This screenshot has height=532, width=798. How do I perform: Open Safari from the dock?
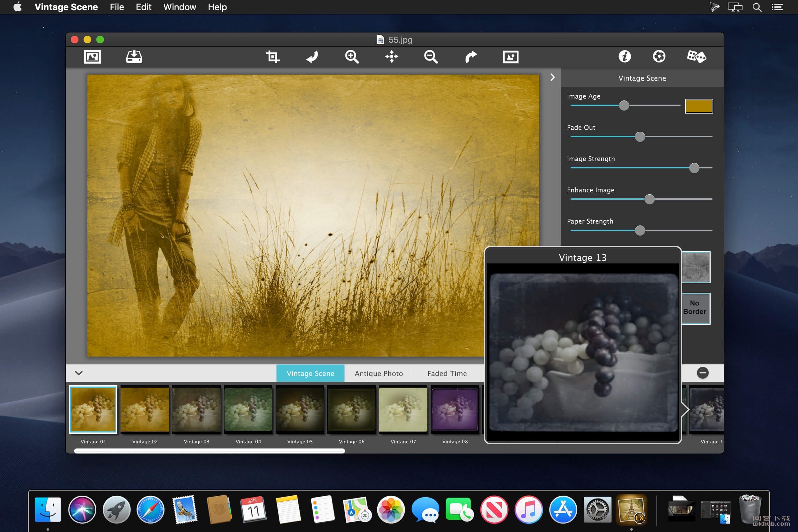click(151, 509)
